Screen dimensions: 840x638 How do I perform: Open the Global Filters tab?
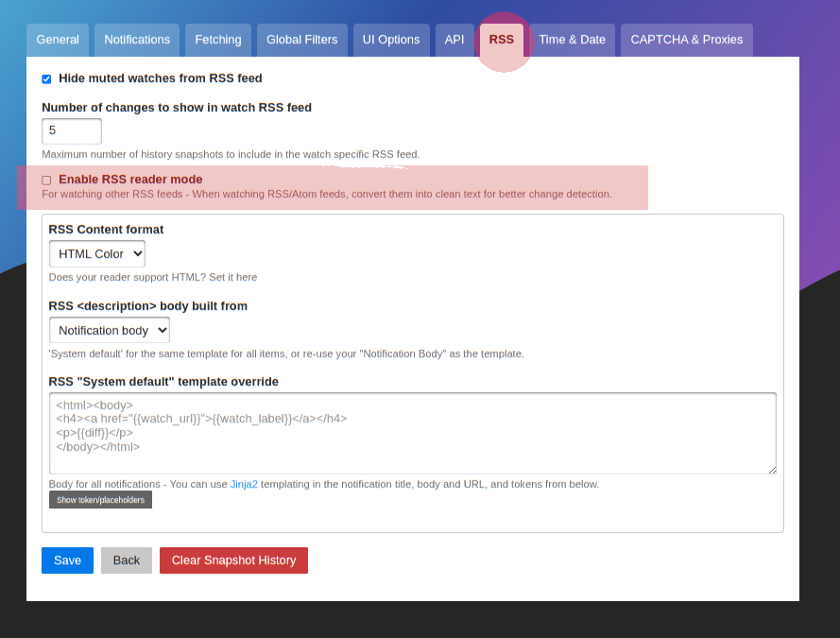pyautogui.click(x=301, y=39)
